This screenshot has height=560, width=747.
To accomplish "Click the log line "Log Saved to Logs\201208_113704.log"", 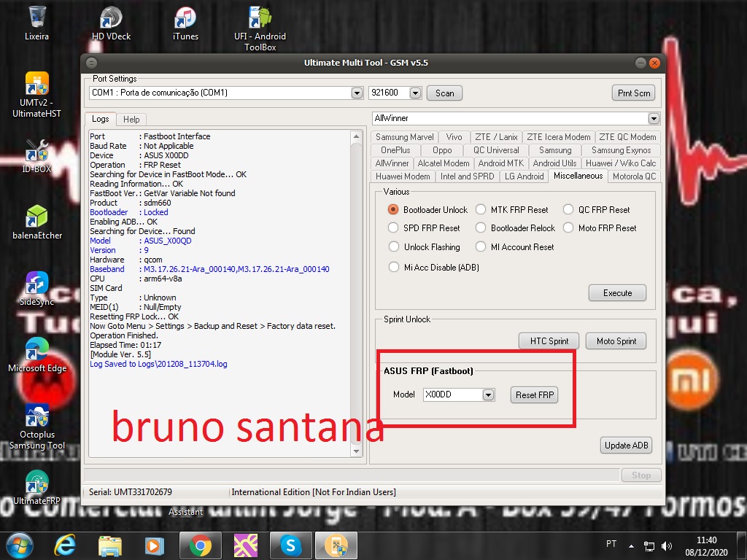I will tap(158, 364).
